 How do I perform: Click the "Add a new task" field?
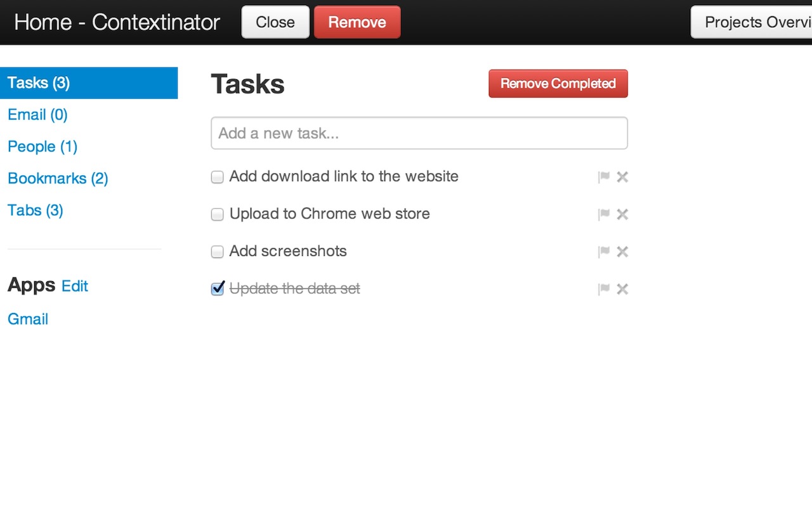pos(419,133)
